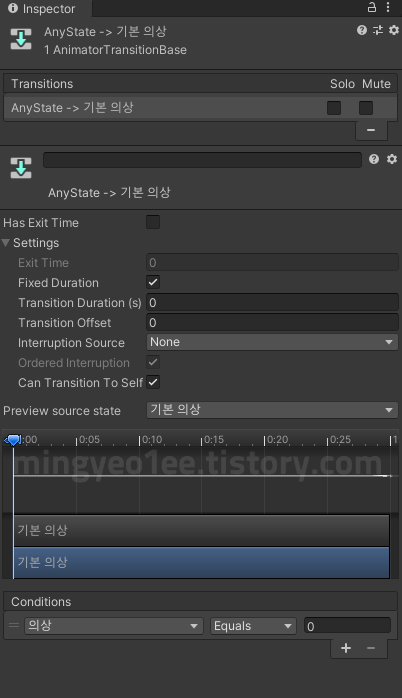Click the blue timeline playhead marker
This screenshot has width=402, height=698.
click(x=13, y=440)
